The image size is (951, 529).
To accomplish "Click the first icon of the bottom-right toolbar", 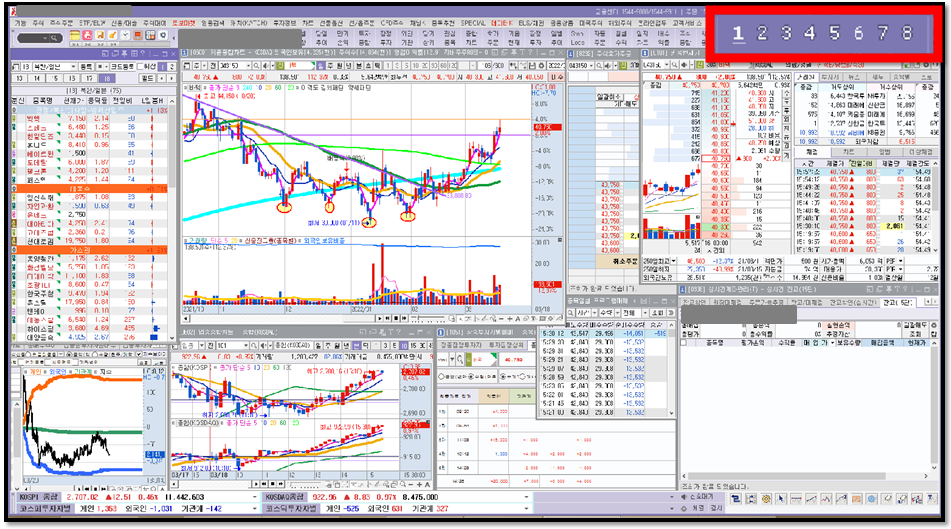I will 736,499.
